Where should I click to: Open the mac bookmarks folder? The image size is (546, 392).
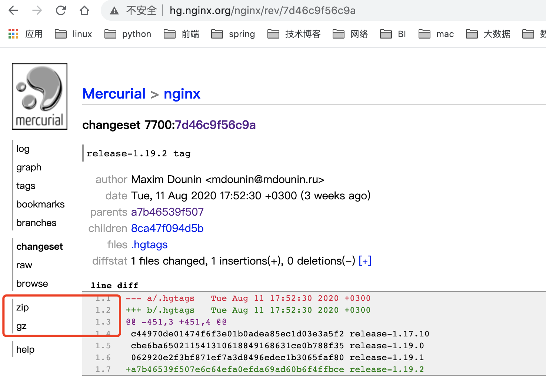pos(436,34)
